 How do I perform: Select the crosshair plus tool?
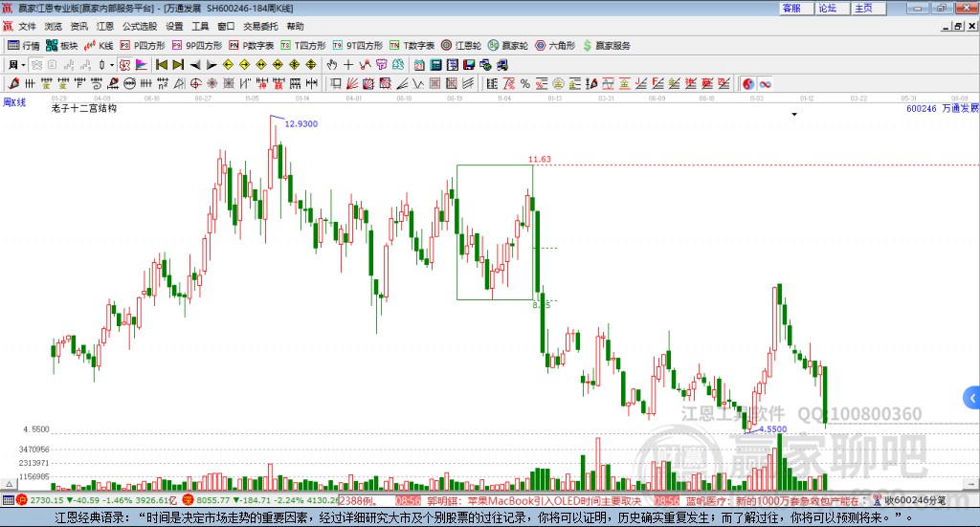coord(348,65)
